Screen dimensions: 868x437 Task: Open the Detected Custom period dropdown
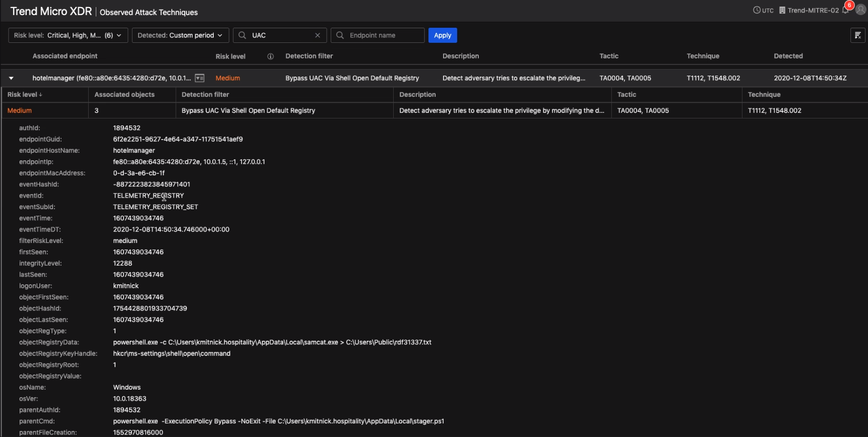[180, 35]
